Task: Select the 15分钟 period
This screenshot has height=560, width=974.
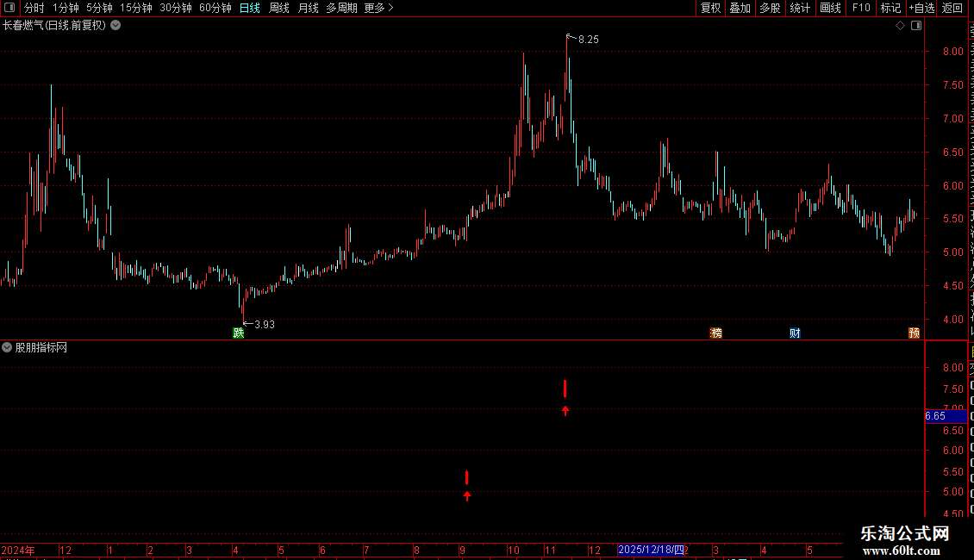Action: (136, 8)
